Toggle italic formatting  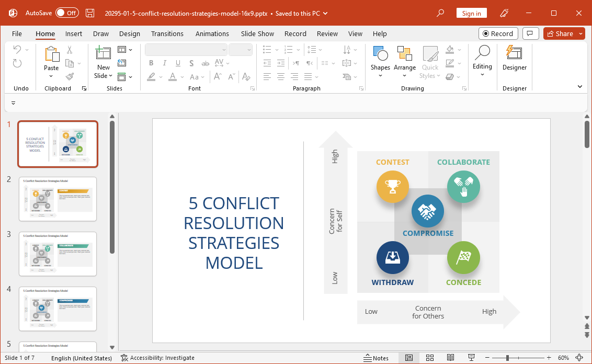click(x=164, y=63)
